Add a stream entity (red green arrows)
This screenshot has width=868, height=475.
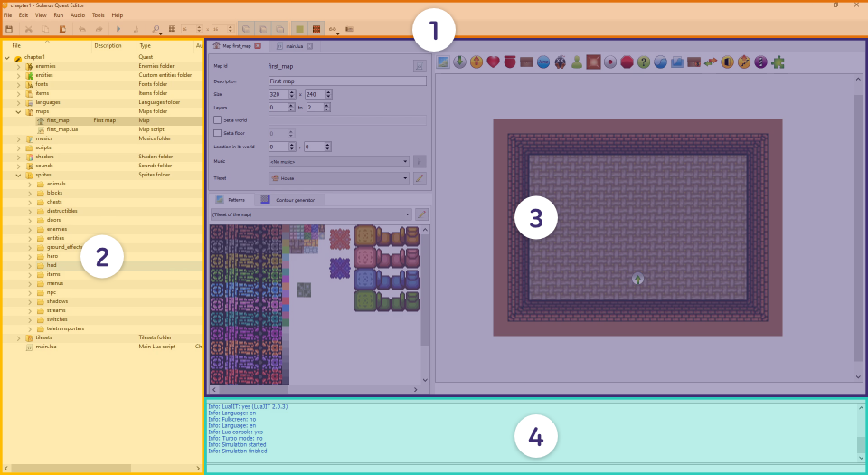point(711,62)
